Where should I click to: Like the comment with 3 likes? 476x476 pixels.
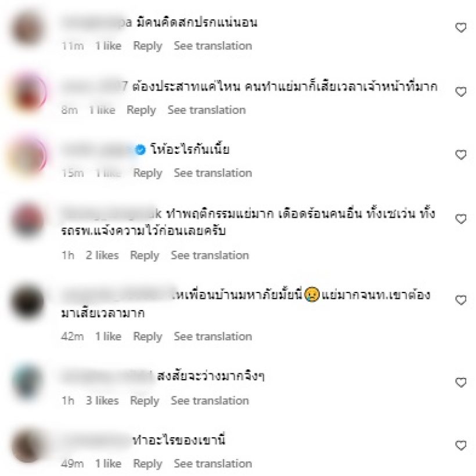point(461,382)
